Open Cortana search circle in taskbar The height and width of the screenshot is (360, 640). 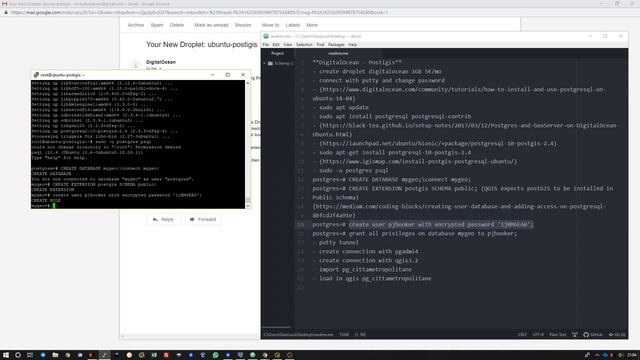click(x=18, y=355)
